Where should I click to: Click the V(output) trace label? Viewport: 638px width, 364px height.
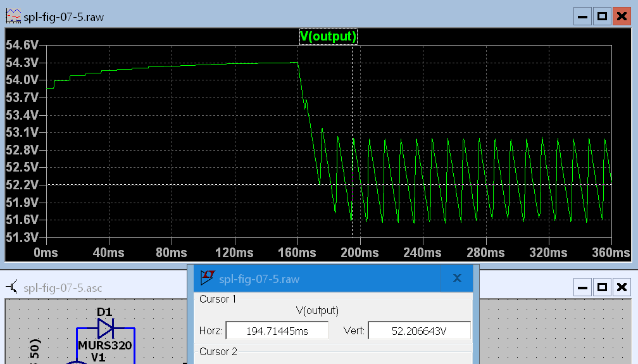[x=328, y=37]
